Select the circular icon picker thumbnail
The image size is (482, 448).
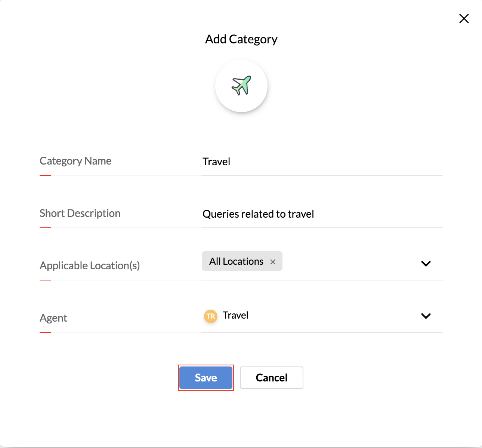click(x=241, y=86)
